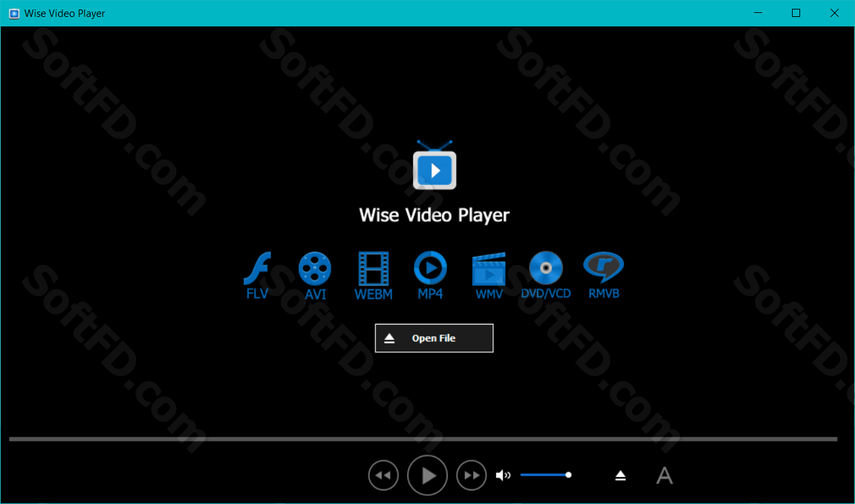This screenshot has height=504, width=855.
Task: Open subtitle settings with the A icon
Action: (665, 476)
